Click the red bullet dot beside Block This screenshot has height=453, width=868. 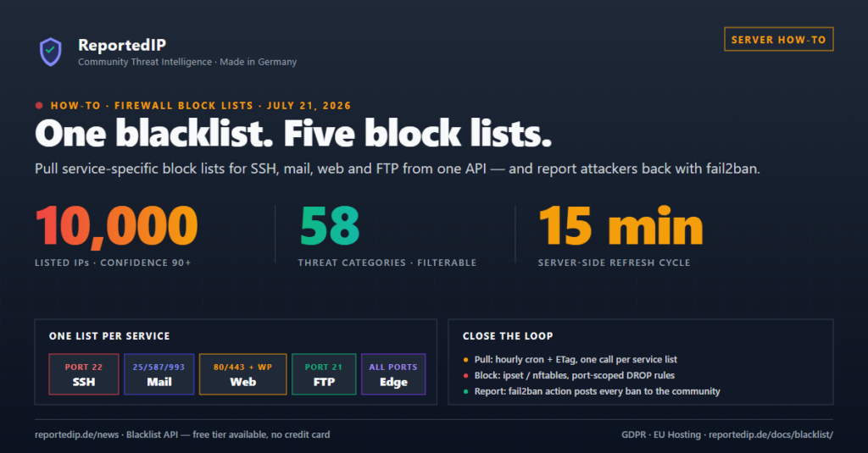tap(465, 376)
